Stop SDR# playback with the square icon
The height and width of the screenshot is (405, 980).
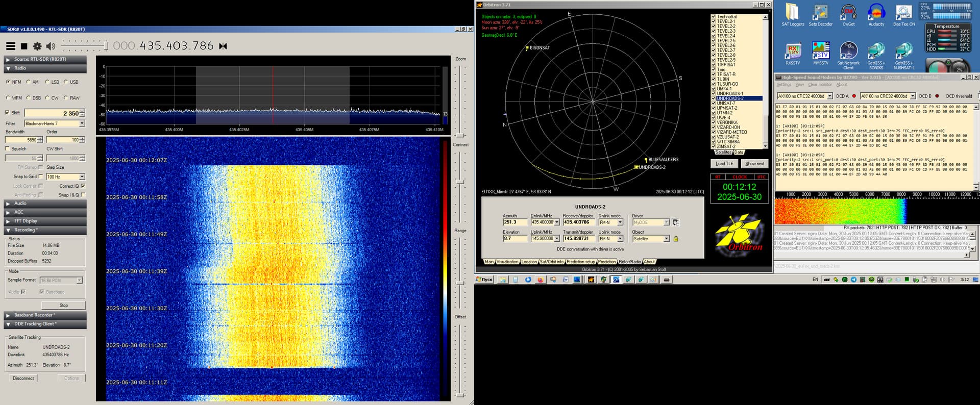point(24,46)
